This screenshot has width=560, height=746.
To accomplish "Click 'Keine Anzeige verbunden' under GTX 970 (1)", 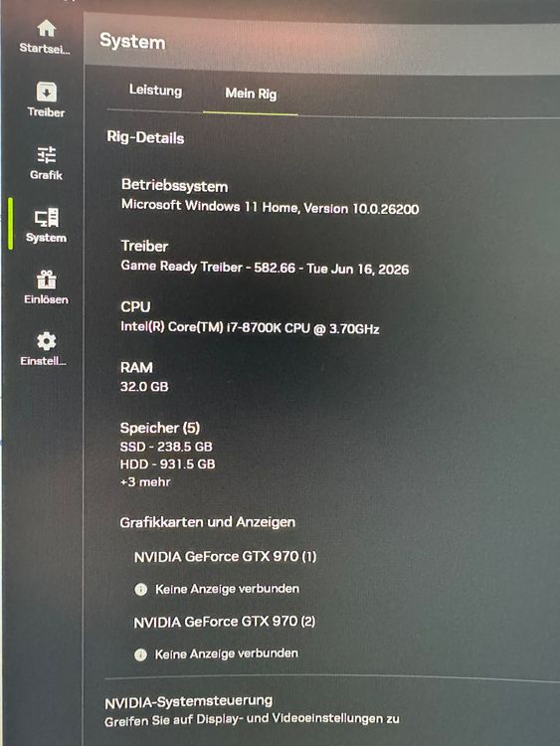I will click(227, 589).
